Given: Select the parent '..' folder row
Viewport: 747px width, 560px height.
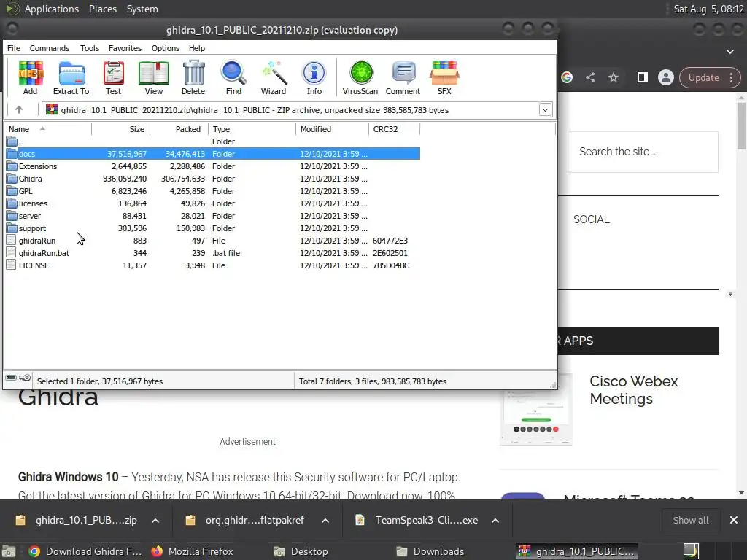Looking at the screenshot, I should click(x=212, y=141).
